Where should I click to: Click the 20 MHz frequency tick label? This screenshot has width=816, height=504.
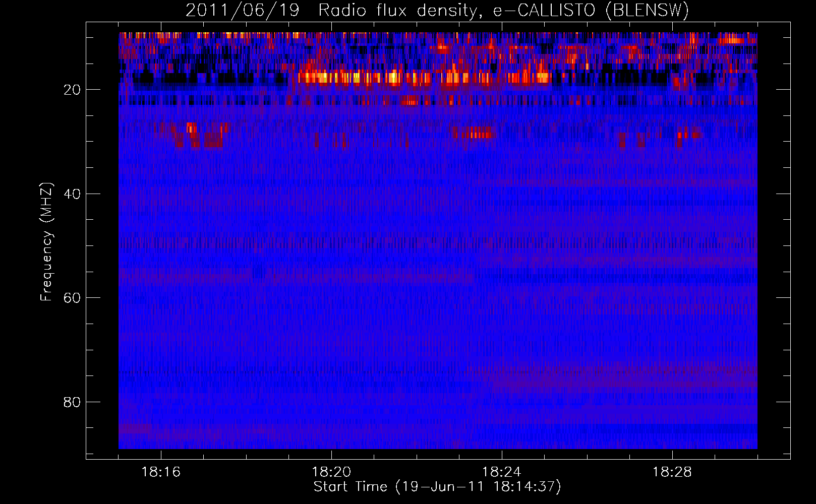[x=72, y=90]
